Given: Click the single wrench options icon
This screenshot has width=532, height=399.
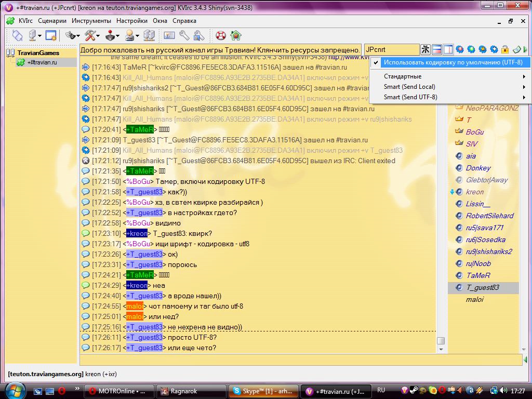Looking at the screenshot, I should pyautogui.click(x=184, y=35).
